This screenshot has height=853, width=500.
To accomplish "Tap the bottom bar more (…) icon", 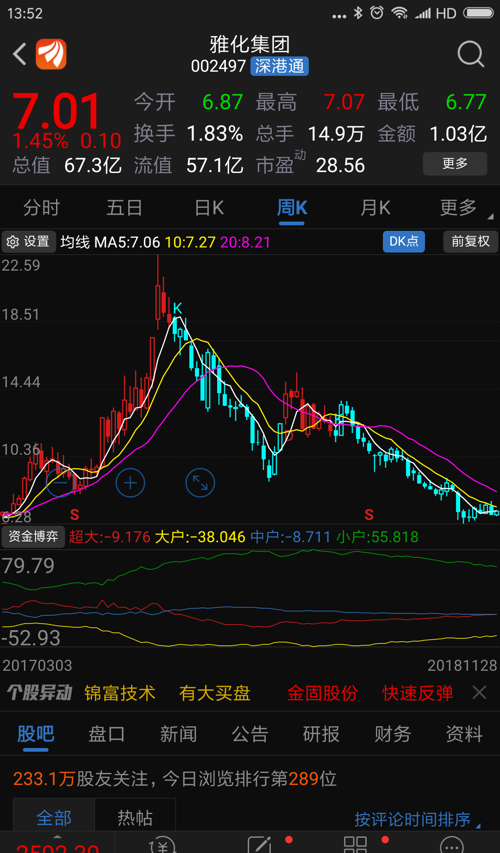I will pos(451,844).
